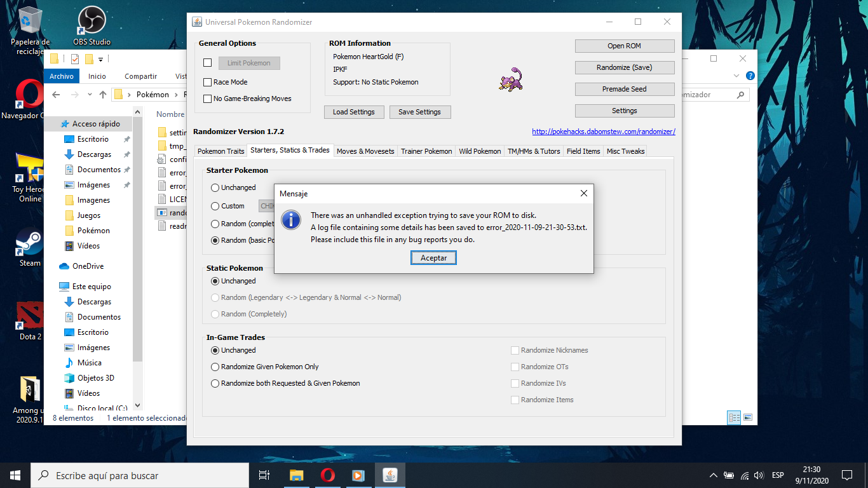Screen dimensions: 868x488
Task: Click Opera icon in the taskbar
Action: (328, 475)
